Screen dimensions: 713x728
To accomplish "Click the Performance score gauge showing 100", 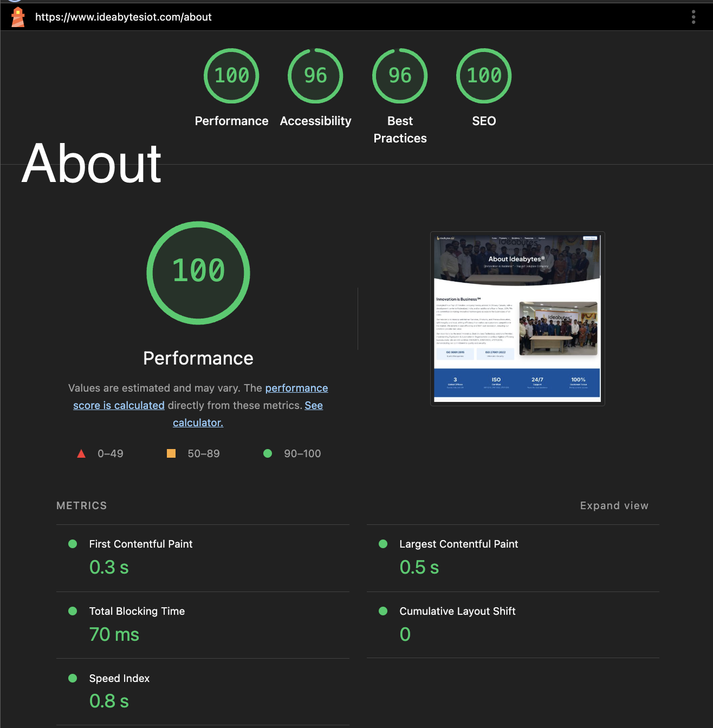I will point(231,76).
